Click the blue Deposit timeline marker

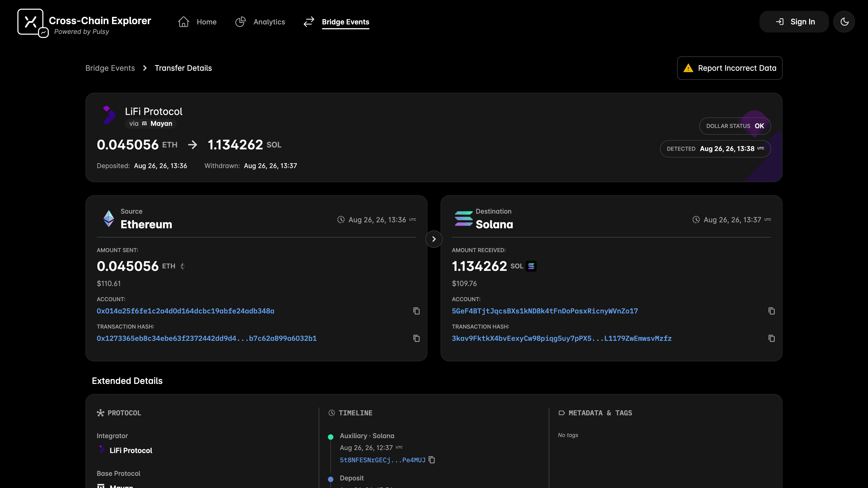pyautogui.click(x=331, y=479)
